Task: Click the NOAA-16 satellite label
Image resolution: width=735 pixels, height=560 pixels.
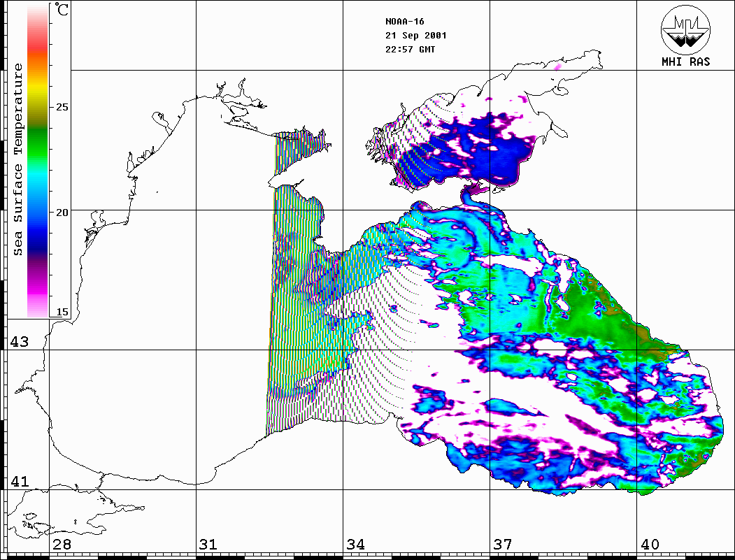Action: point(404,22)
